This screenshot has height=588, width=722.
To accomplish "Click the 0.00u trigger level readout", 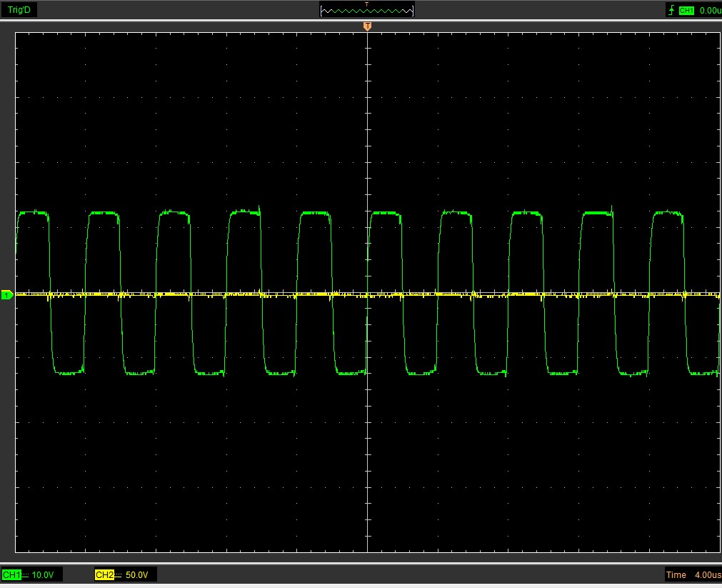I will [710, 10].
